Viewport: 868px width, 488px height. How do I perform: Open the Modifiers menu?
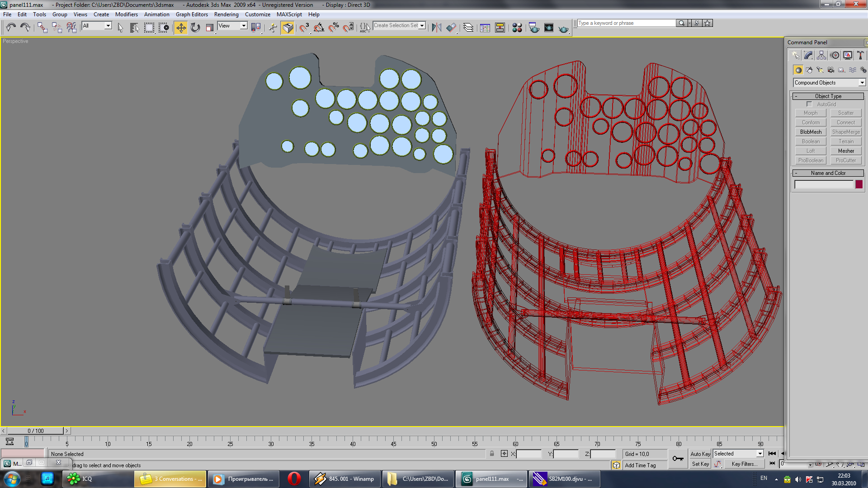click(x=126, y=14)
